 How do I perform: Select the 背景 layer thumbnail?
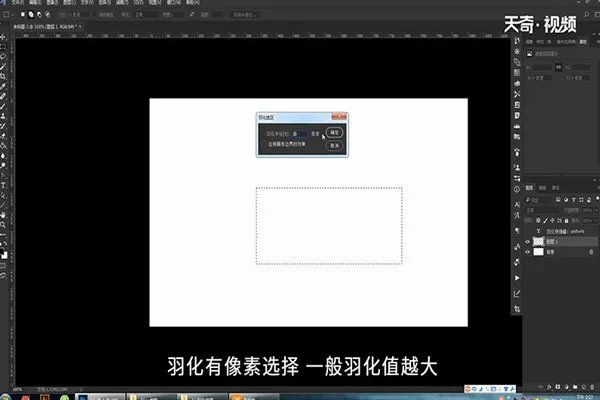click(x=538, y=252)
